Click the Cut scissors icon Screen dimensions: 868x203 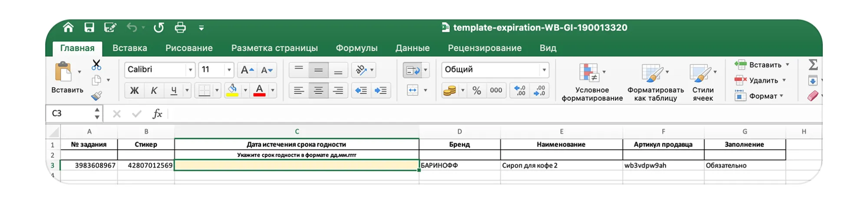pos(96,65)
